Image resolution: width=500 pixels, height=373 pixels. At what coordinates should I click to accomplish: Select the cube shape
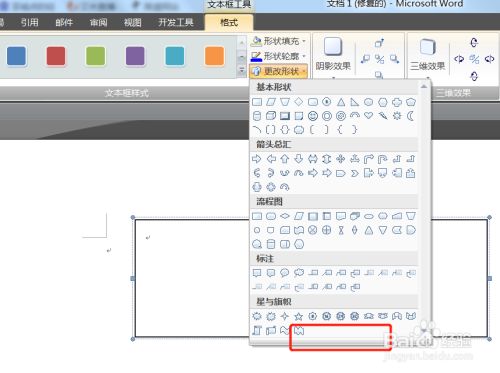[x=271, y=116]
